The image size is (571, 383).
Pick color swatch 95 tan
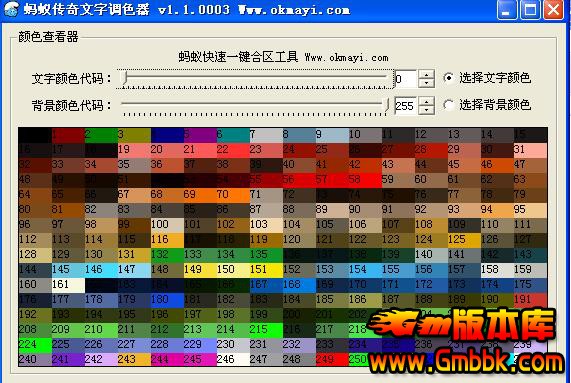click(x=530, y=210)
